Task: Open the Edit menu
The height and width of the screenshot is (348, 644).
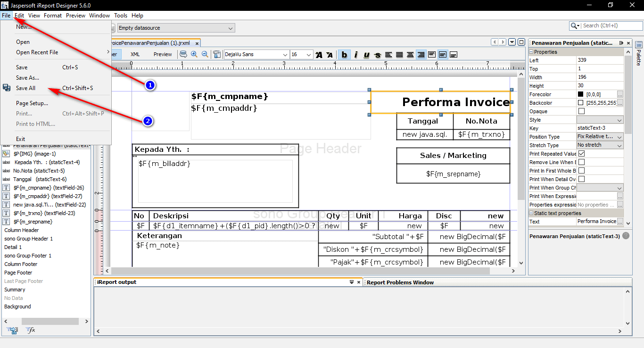Action: click(19, 16)
